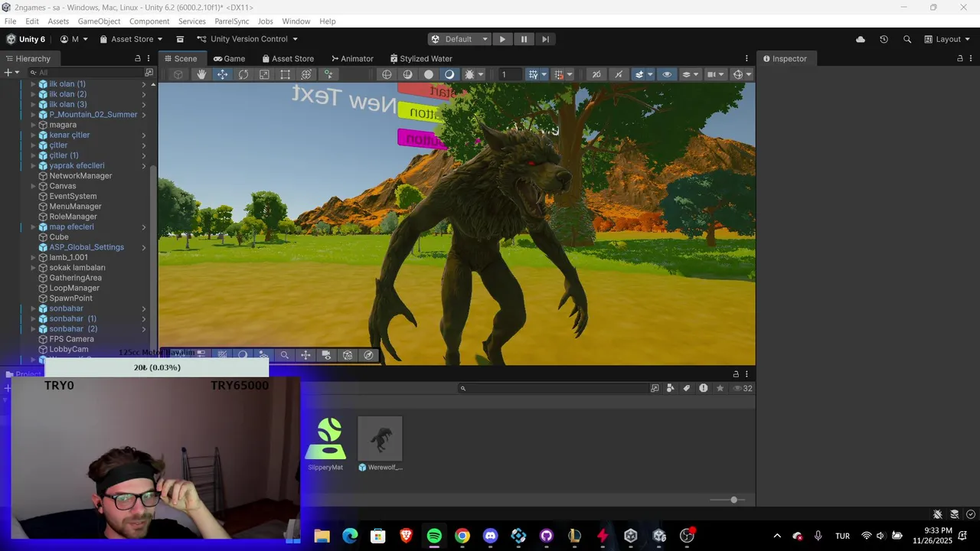Select RoleManager in Hierarchy
This screenshot has height=551, width=980.
coord(73,217)
